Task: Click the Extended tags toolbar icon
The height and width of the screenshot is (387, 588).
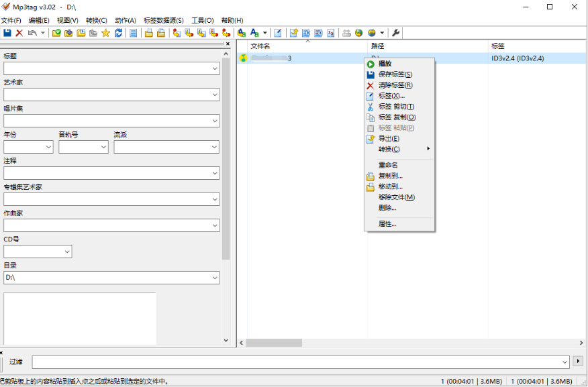Action: point(278,33)
